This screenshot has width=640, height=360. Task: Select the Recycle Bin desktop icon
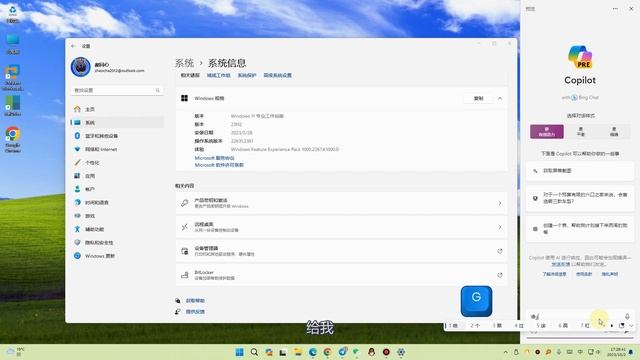tap(13, 14)
